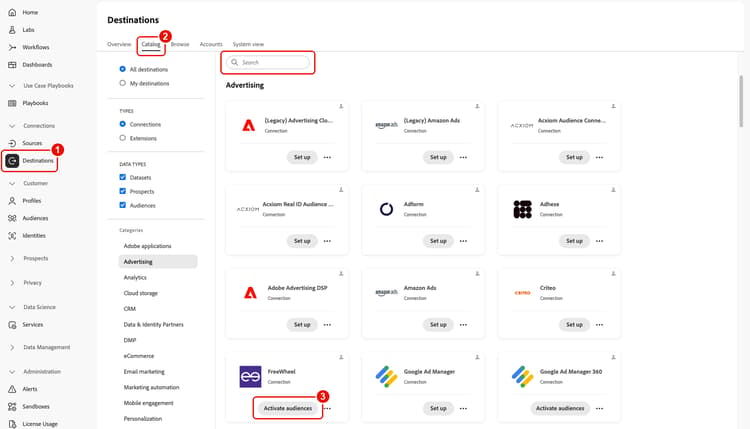Image resolution: width=750 pixels, height=429 pixels.
Task: Open more options for Amazon Ads card
Action: (x=463, y=325)
